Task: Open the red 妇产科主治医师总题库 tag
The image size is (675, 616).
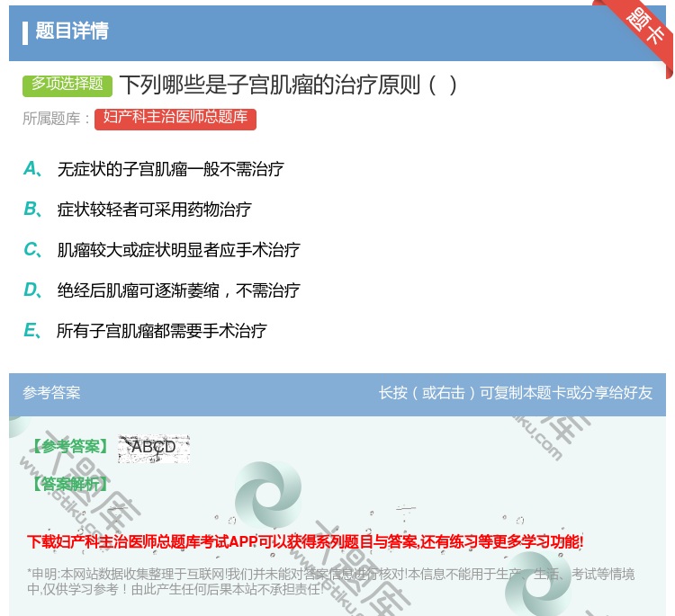Action: coord(175,118)
